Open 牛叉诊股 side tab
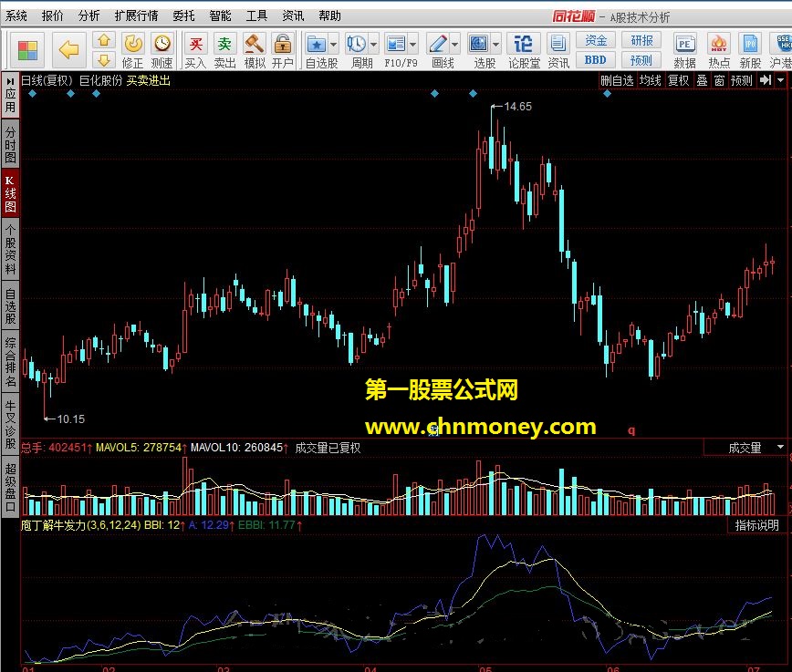The image size is (792, 672). pyautogui.click(x=11, y=424)
